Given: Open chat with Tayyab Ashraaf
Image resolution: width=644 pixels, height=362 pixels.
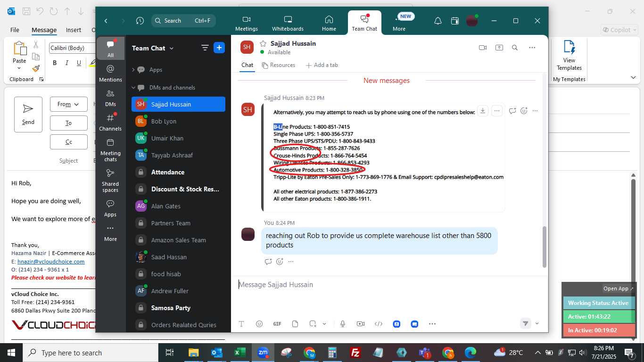Looking at the screenshot, I should [178, 155].
